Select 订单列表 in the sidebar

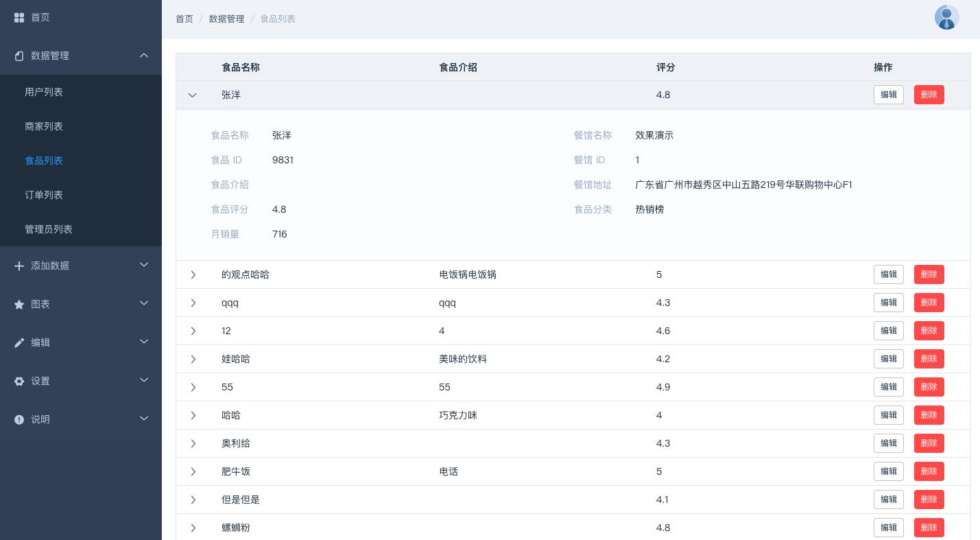pos(44,195)
